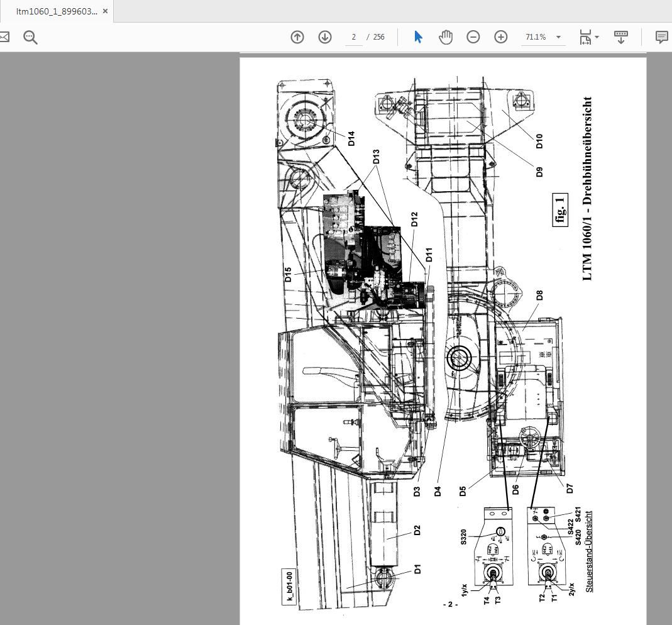This screenshot has height=625, width=672.
Task: Click the S420 switch label
Action: point(578,538)
